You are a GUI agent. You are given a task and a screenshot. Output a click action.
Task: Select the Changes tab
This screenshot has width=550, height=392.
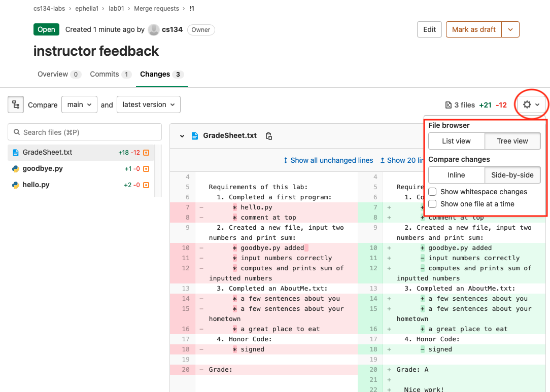click(x=162, y=75)
